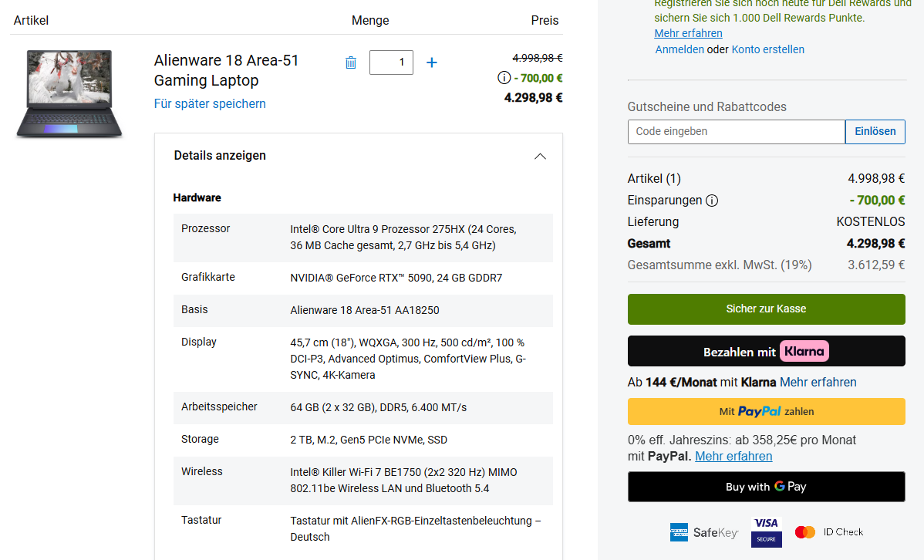Increase quantity with the plus icon
924x560 pixels.
click(432, 62)
